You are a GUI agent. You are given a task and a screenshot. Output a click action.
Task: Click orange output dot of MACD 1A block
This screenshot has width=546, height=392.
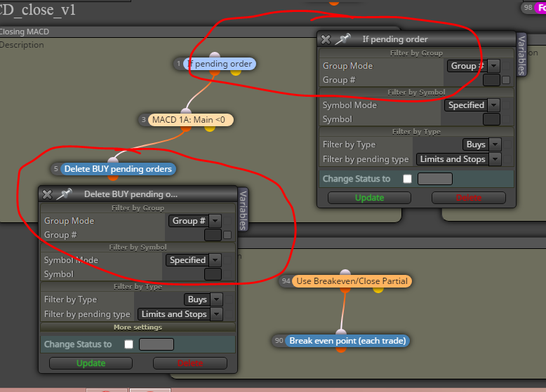186,128
